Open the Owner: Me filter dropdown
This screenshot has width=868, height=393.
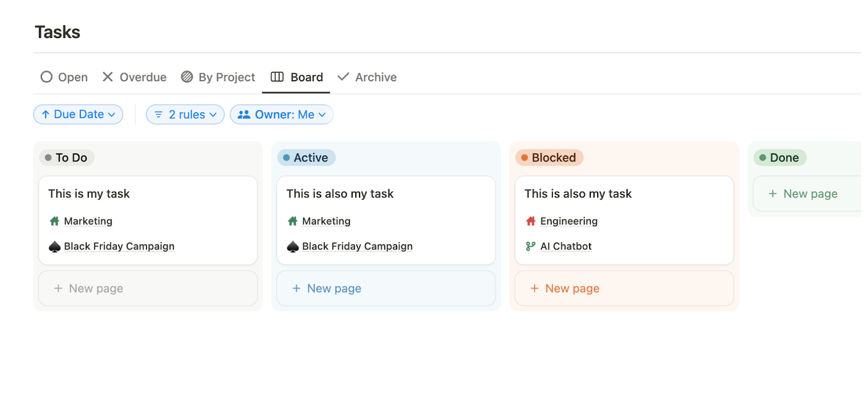(281, 114)
